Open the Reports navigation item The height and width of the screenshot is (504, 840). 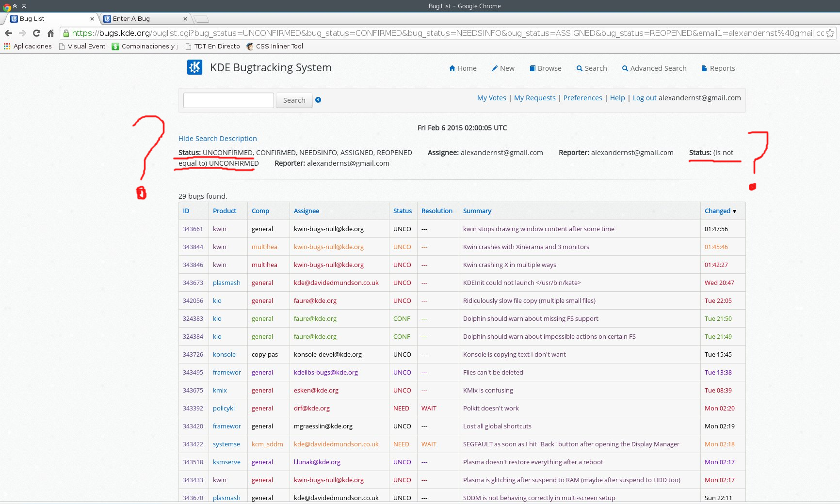[x=718, y=68]
